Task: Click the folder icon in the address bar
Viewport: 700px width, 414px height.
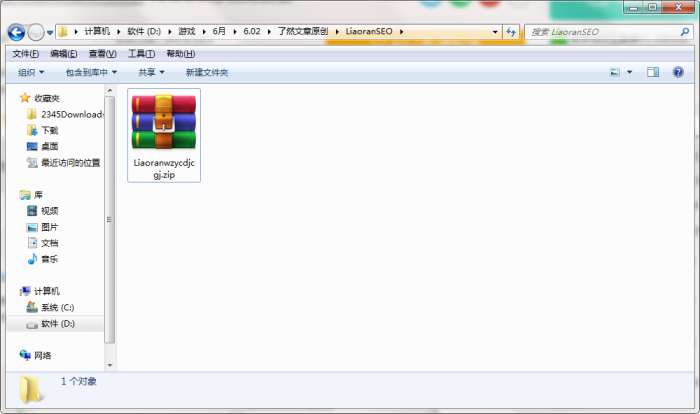Action: [63, 32]
